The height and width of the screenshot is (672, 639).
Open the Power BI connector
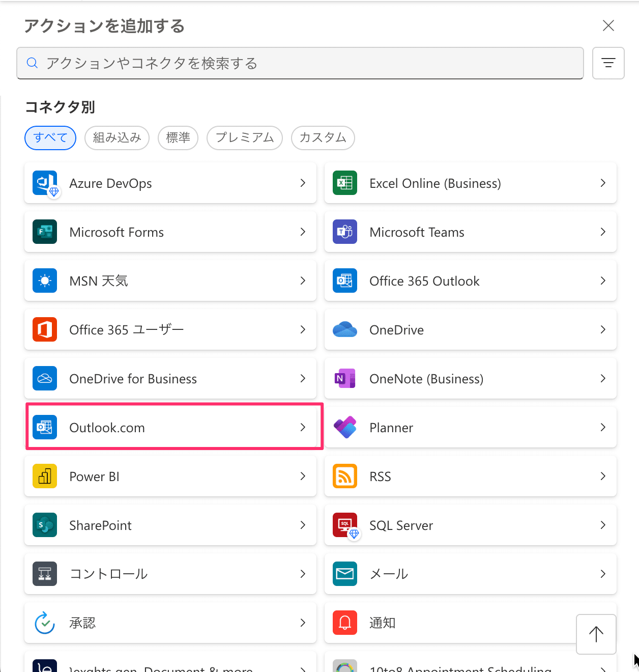click(170, 477)
